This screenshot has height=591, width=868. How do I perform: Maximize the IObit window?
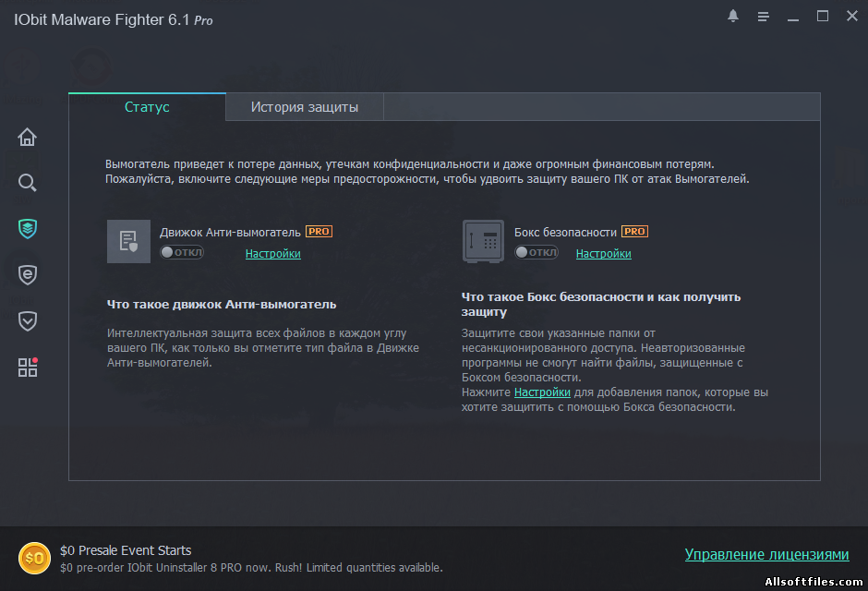point(823,16)
